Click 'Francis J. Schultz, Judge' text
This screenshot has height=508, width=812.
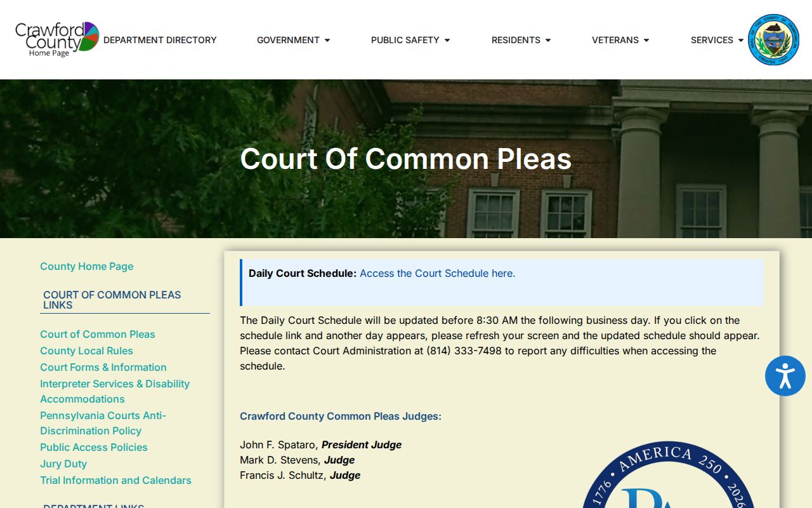pyautogui.click(x=300, y=475)
